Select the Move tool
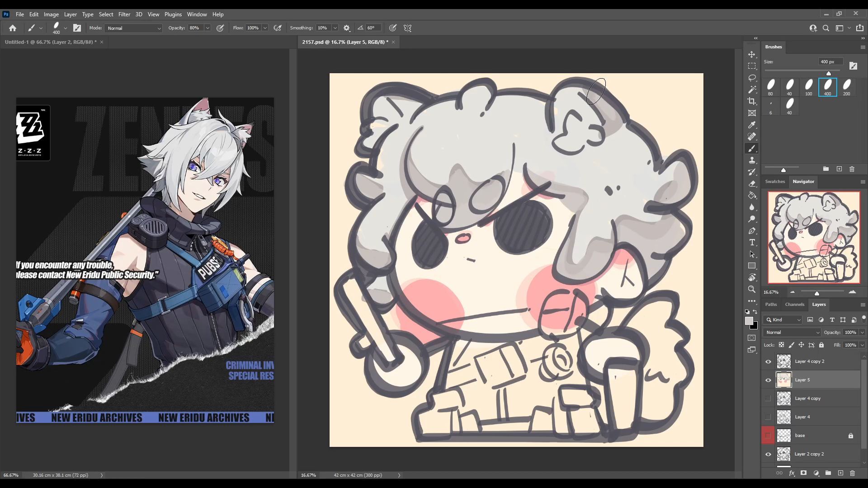The width and height of the screenshot is (868, 488). [x=752, y=54]
